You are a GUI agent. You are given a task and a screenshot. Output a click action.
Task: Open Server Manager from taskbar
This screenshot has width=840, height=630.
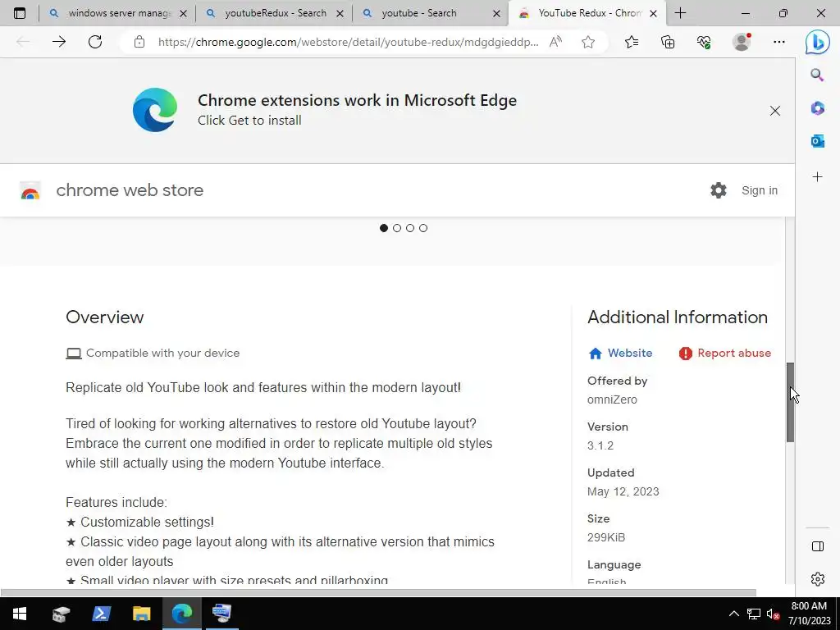click(61, 614)
